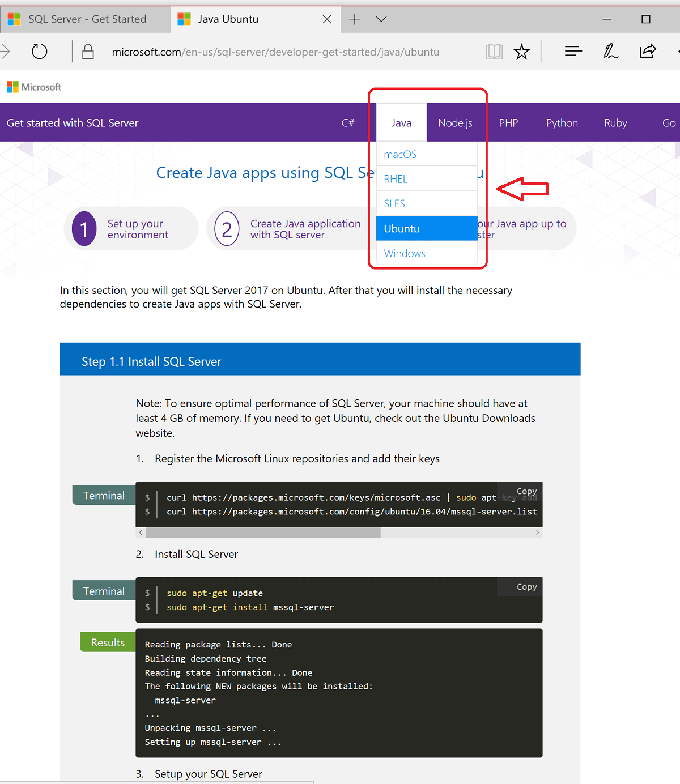Open the PHP language menu
Screen dimensions: 680x784
tap(508, 123)
